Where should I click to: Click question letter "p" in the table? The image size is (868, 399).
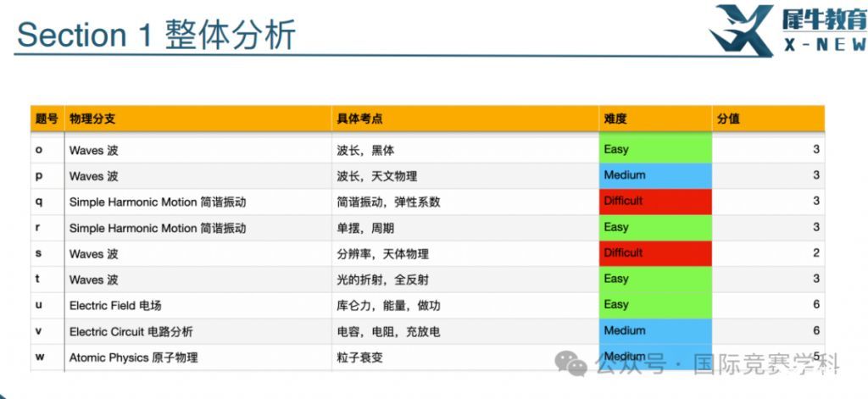39,176
